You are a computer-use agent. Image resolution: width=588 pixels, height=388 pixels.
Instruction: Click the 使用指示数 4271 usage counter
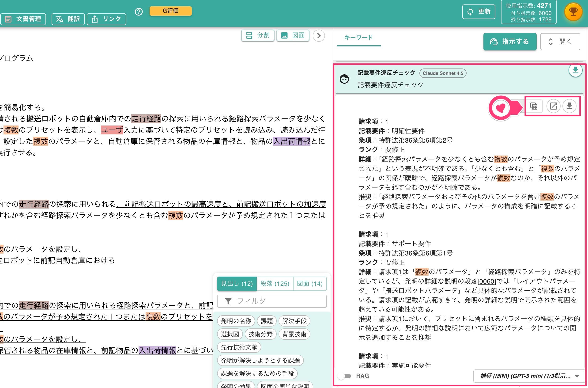529,6
